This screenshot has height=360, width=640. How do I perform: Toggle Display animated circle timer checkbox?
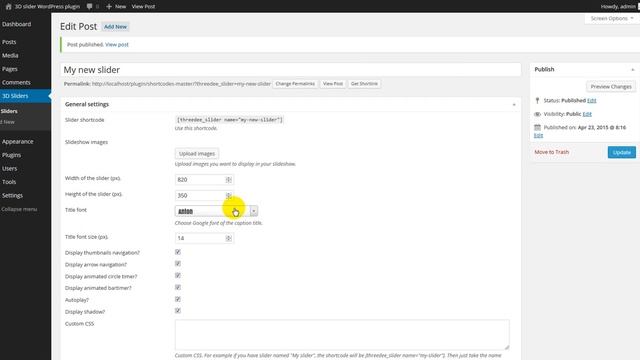point(178,276)
